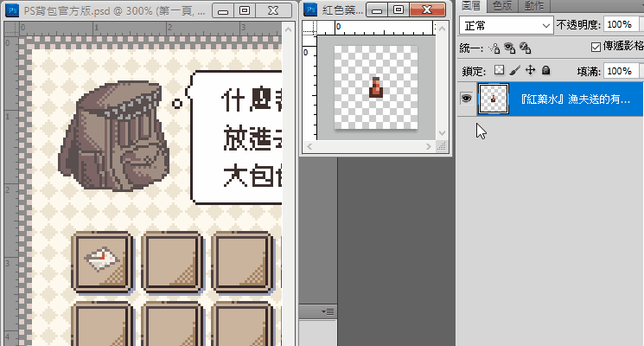Lock all padlock icon
The width and height of the screenshot is (644, 346).
(545, 70)
